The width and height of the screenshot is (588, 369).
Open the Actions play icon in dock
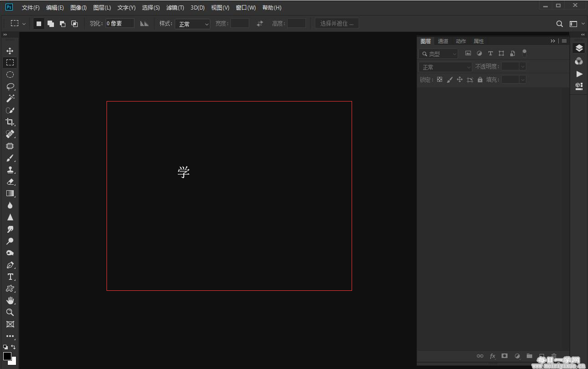tap(579, 74)
